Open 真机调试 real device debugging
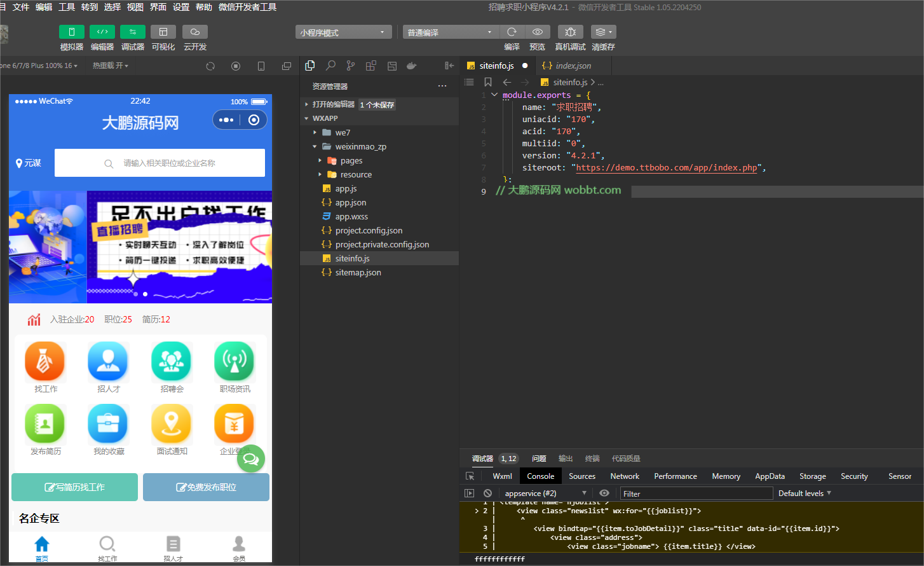The width and height of the screenshot is (924, 566). coord(570,32)
